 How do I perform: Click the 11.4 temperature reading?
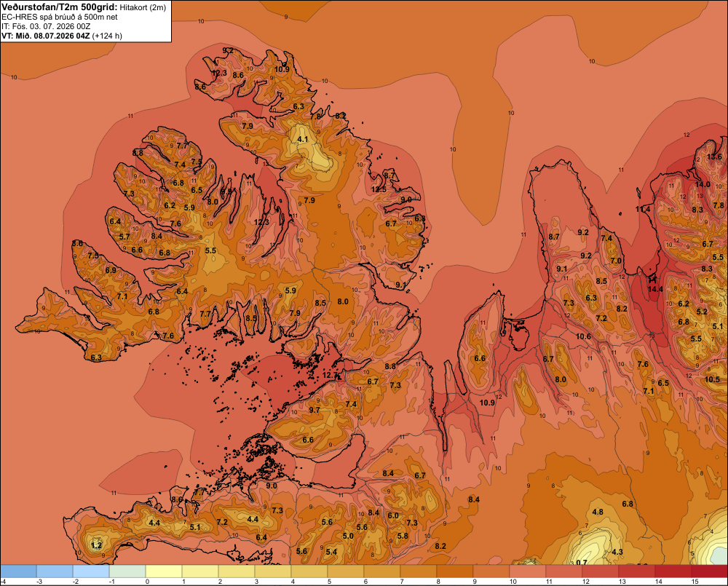[x=643, y=210]
